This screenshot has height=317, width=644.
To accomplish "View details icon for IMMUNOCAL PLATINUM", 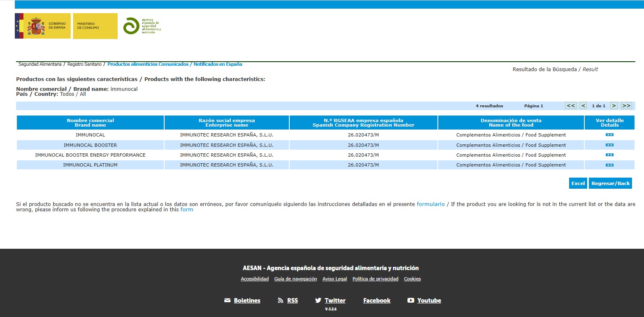I will click(x=609, y=165).
